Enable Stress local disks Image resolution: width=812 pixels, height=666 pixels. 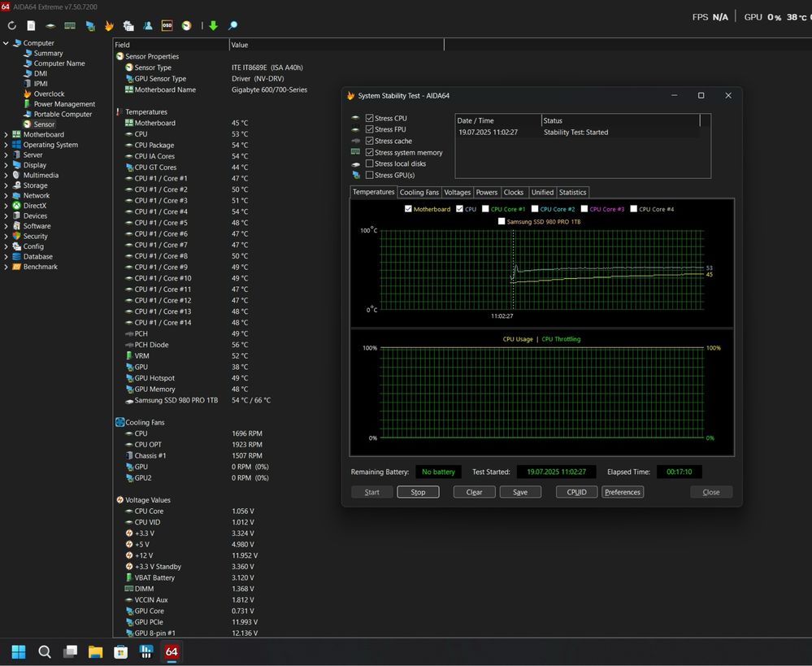pos(369,163)
